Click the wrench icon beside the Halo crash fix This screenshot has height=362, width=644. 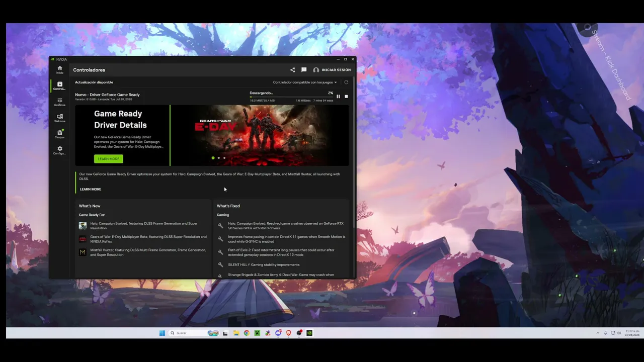point(220,226)
